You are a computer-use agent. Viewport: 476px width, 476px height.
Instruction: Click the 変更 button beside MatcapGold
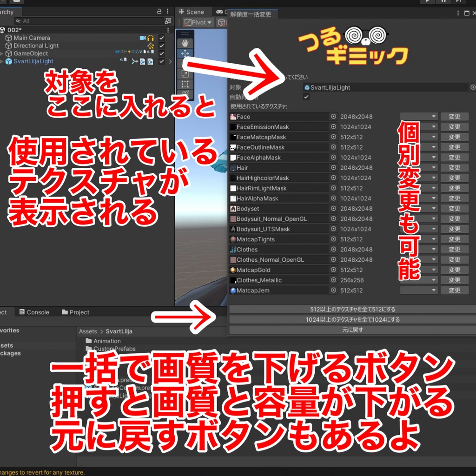click(454, 270)
